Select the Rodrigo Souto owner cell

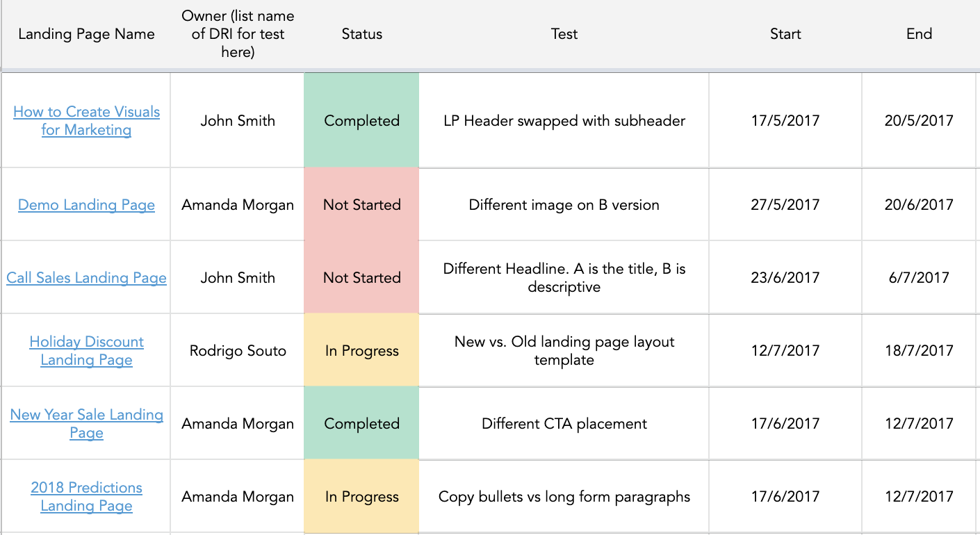pos(238,351)
